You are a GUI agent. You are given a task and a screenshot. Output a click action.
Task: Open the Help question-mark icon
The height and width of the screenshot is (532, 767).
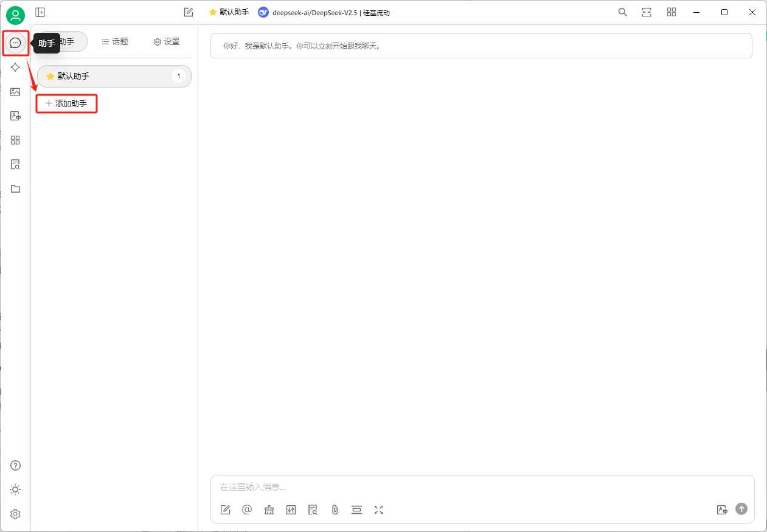coord(15,466)
